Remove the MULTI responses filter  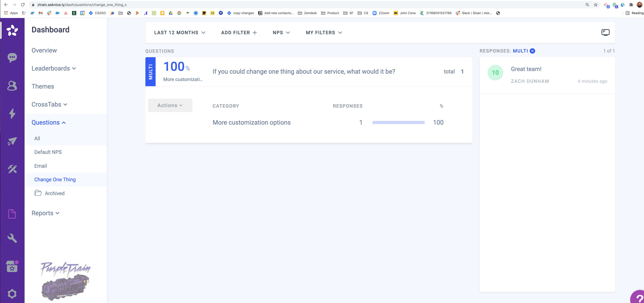pos(533,51)
